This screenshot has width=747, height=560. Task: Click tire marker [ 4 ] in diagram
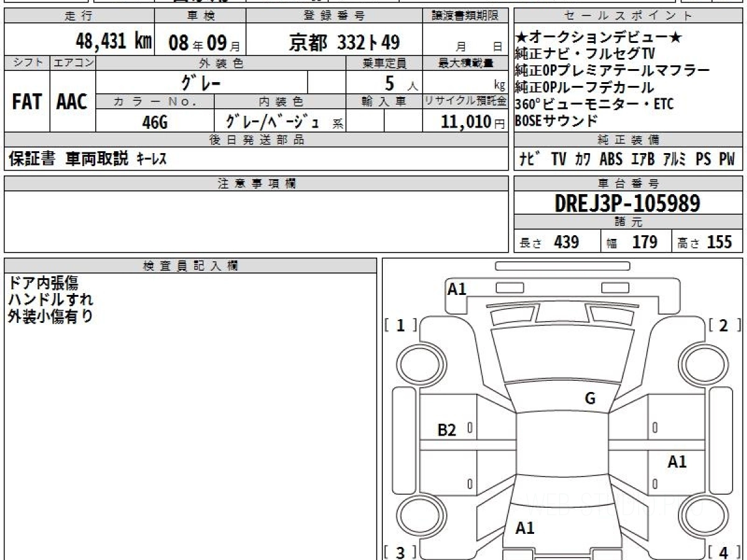724,552
